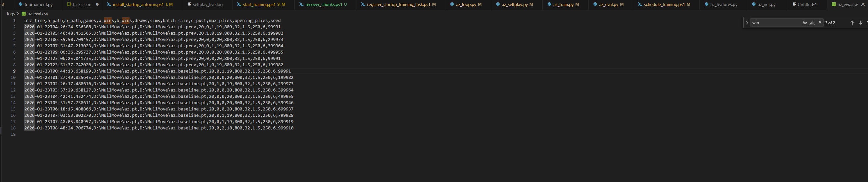
Task: Toggle Match Case in find widget
Action: (x=805, y=23)
